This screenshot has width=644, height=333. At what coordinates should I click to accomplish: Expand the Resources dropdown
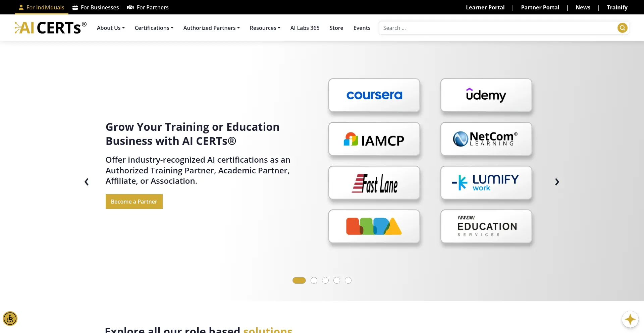tap(265, 28)
